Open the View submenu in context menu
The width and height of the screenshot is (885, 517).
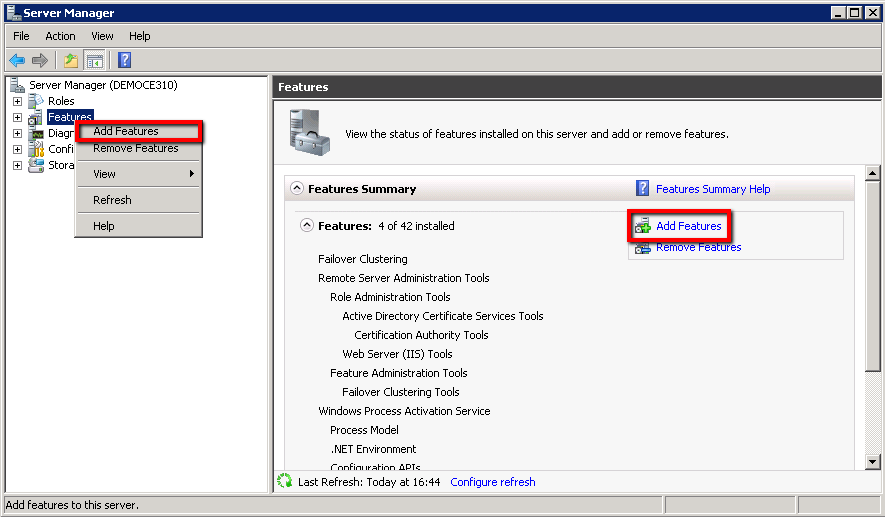coord(138,174)
